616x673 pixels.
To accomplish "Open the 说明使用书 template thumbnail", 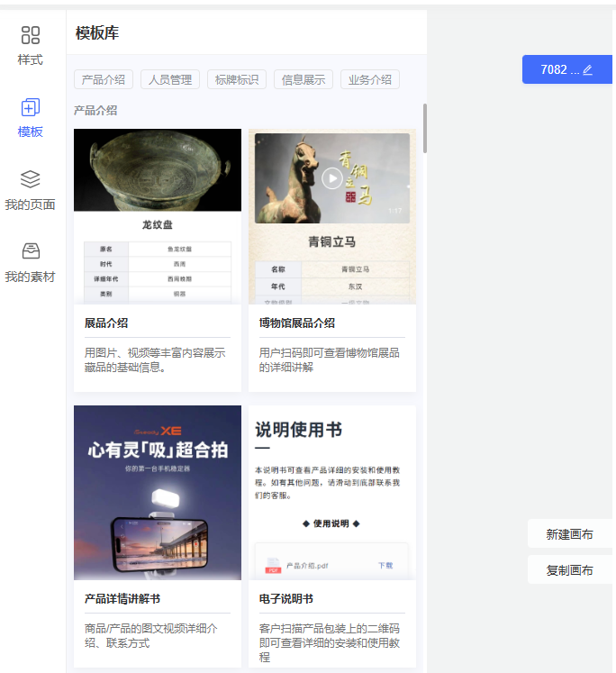I will point(332,492).
